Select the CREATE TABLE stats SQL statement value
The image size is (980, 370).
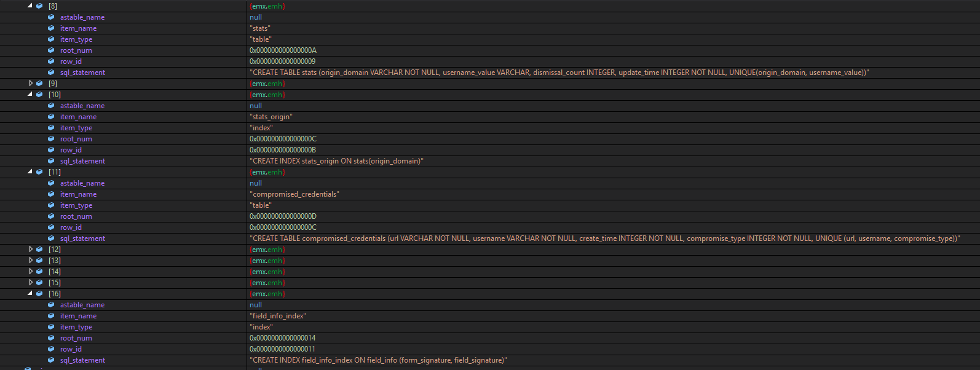[x=559, y=73]
